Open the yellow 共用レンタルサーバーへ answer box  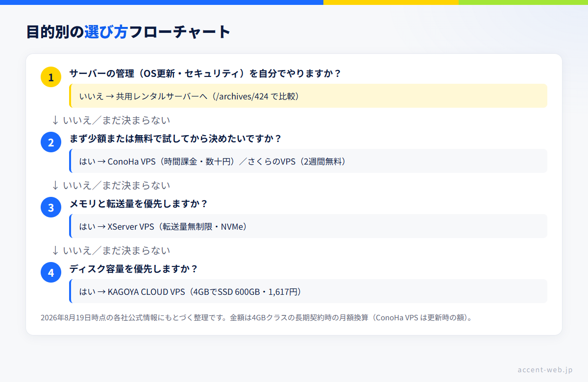308,96
